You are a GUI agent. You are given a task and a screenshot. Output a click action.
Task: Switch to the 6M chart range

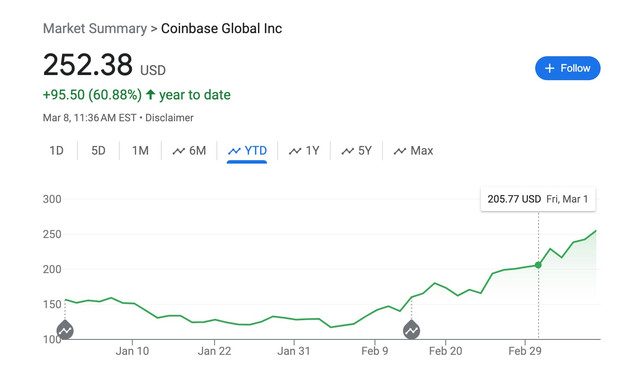[x=189, y=151]
